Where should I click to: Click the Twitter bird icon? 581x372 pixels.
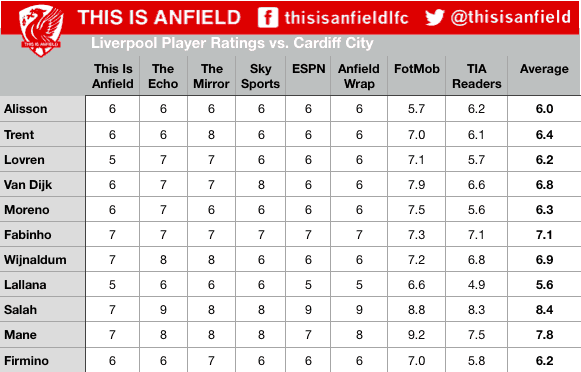[434, 17]
